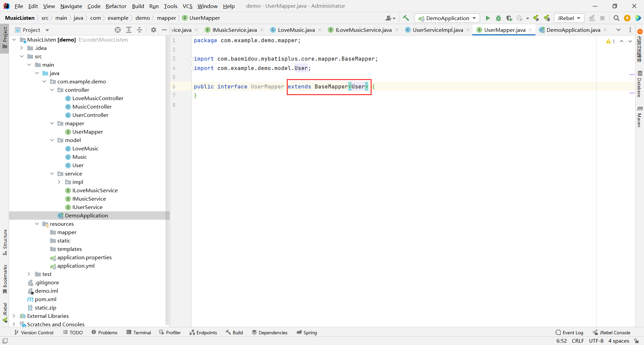
Task: Collapse the resources folder
Action: 37,224
